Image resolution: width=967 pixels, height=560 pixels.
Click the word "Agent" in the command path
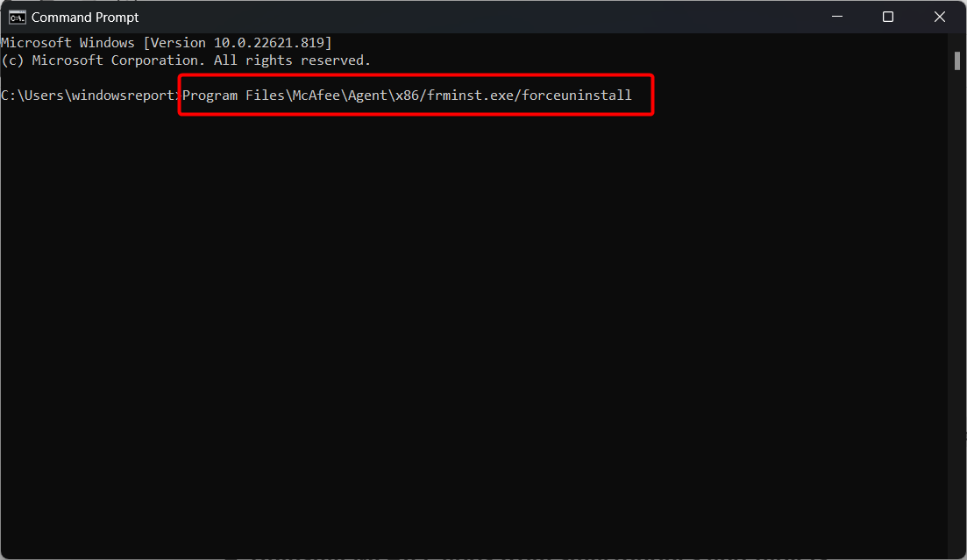[367, 96]
